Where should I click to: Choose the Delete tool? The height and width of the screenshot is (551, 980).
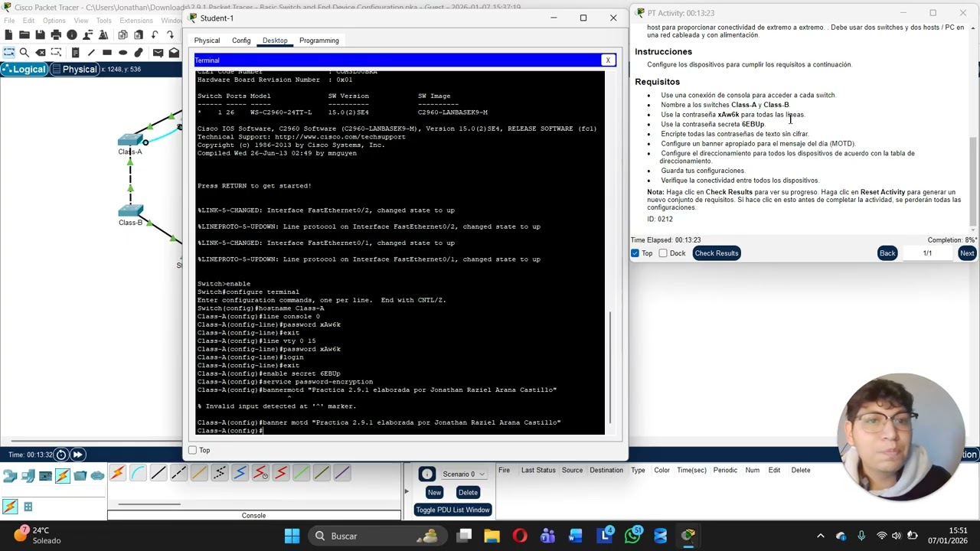pyautogui.click(x=41, y=52)
